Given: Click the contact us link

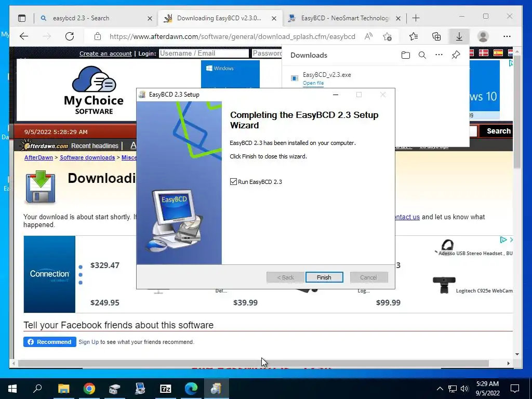Looking at the screenshot, I should (407, 217).
